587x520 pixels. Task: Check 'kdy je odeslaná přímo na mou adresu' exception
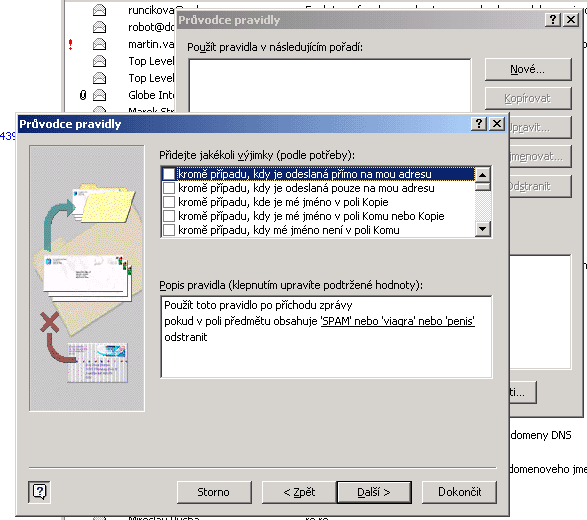[x=169, y=174]
